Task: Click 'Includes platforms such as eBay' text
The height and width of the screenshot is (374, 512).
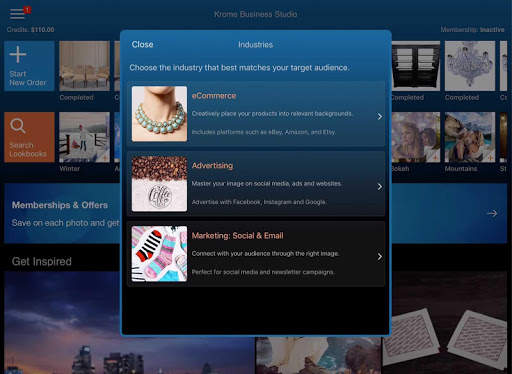Action: point(264,132)
